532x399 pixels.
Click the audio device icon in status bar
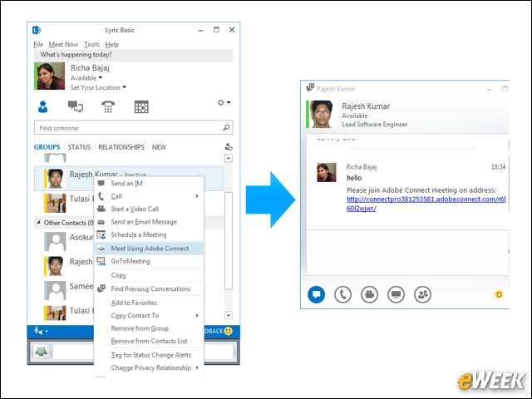39,331
